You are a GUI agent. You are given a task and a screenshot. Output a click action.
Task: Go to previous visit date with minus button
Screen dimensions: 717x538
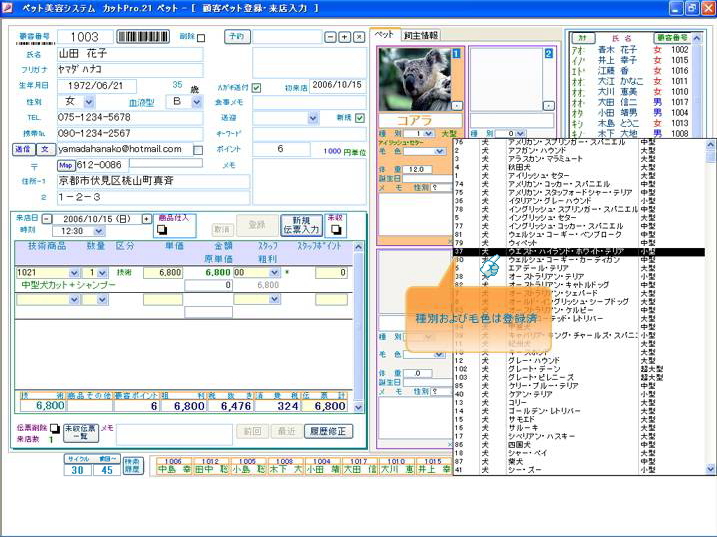pyautogui.click(x=47, y=219)
